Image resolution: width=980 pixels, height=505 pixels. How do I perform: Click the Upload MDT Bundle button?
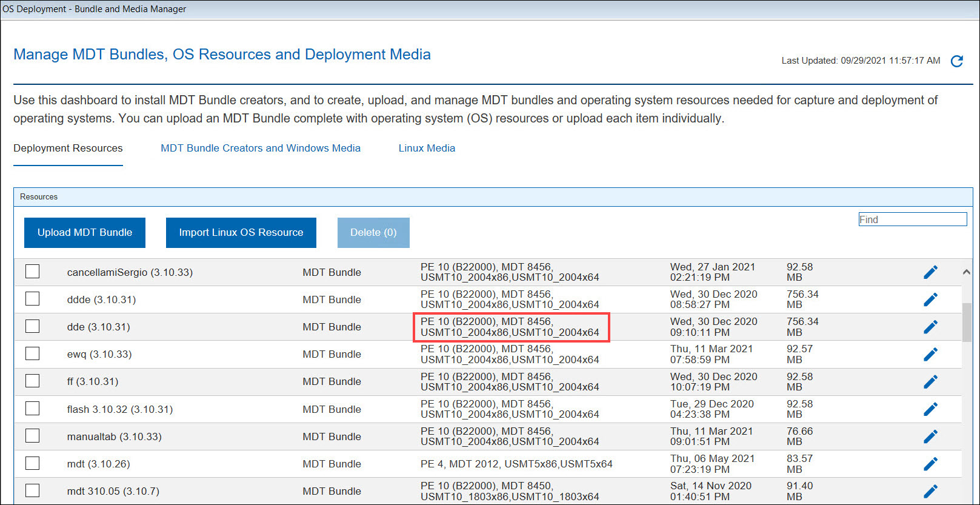(x=85, y=233)
